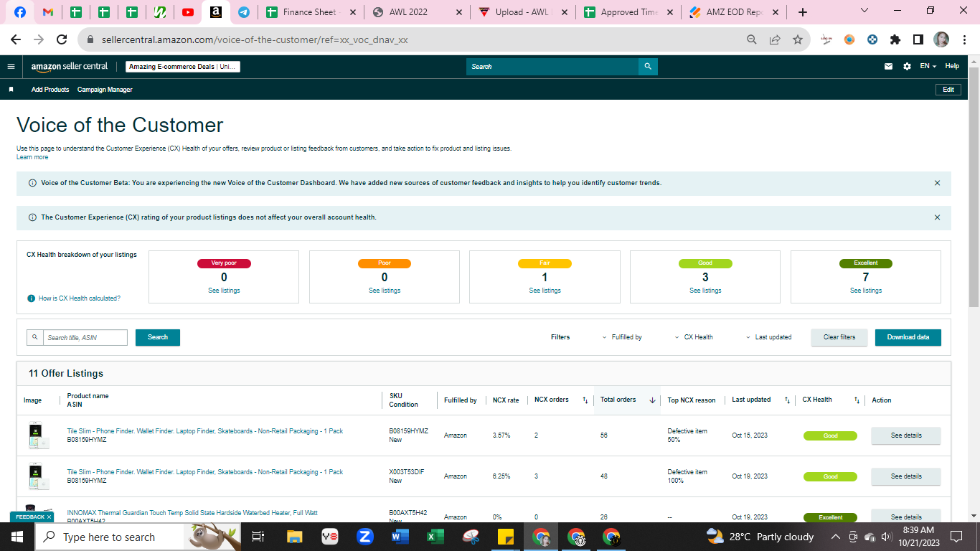Click Download data button
Image resolution: width=980 pixels, height=551 pixels.
(908, 337)
